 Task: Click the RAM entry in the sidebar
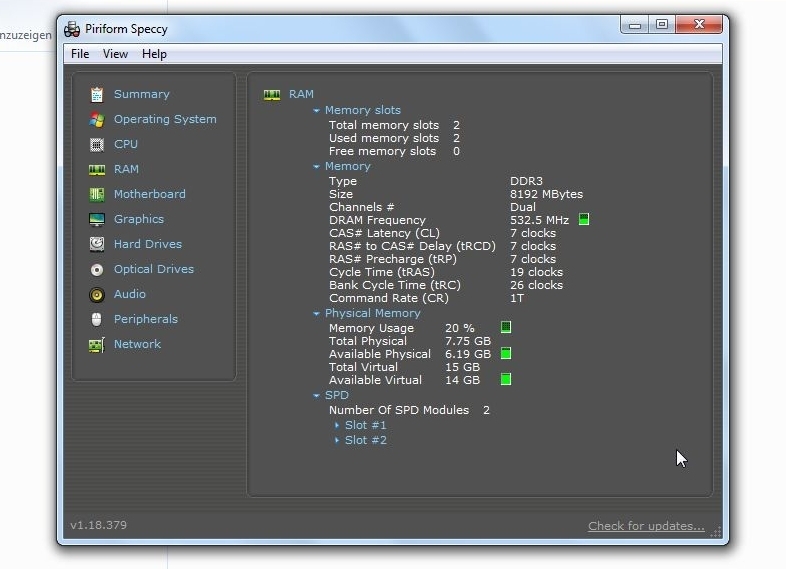tap(126, 169)
